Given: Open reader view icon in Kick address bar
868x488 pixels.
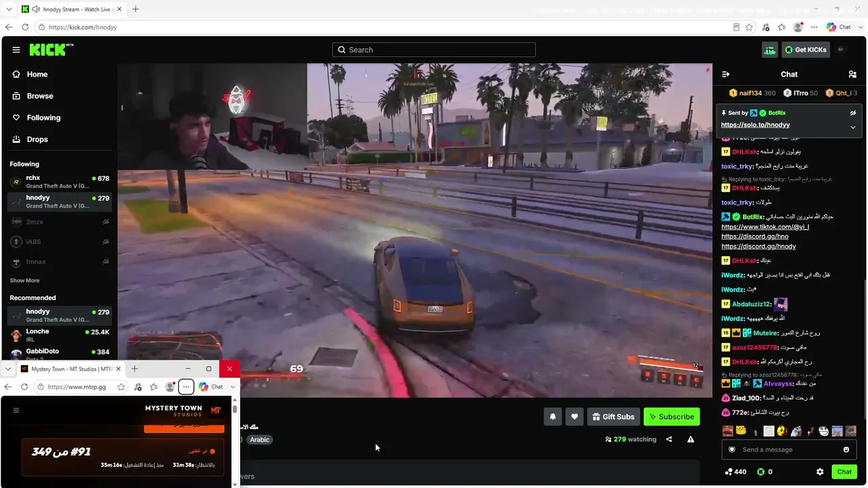Looking at the screenshot, I should click(x=736, y=27).
